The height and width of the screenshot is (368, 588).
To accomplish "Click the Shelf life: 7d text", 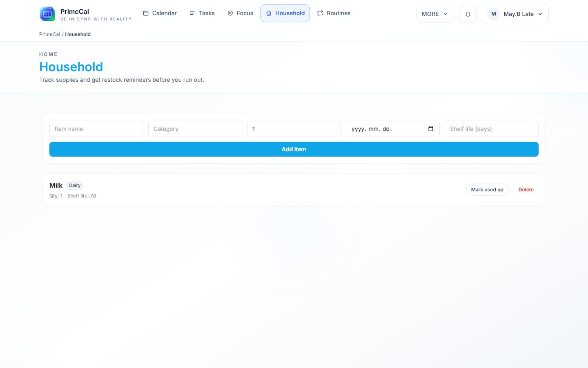I will (82, 196).
